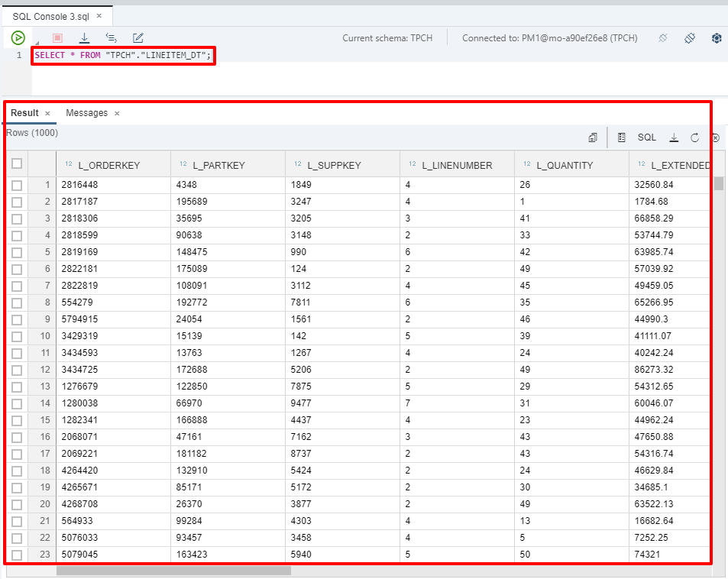Check the checkbox for row 21
The image size is (728, 579).
pyautogui.click(x=17, y=522)
